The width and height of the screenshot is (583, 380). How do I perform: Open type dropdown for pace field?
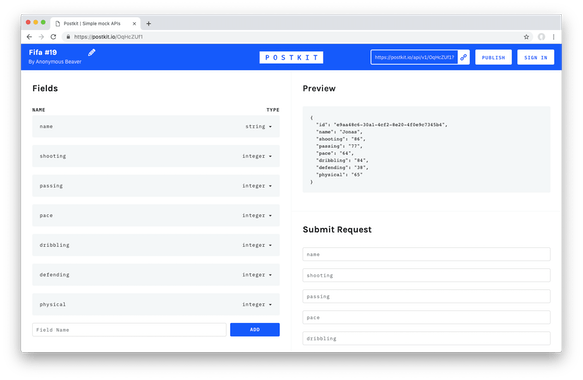(x=257, y=216)
